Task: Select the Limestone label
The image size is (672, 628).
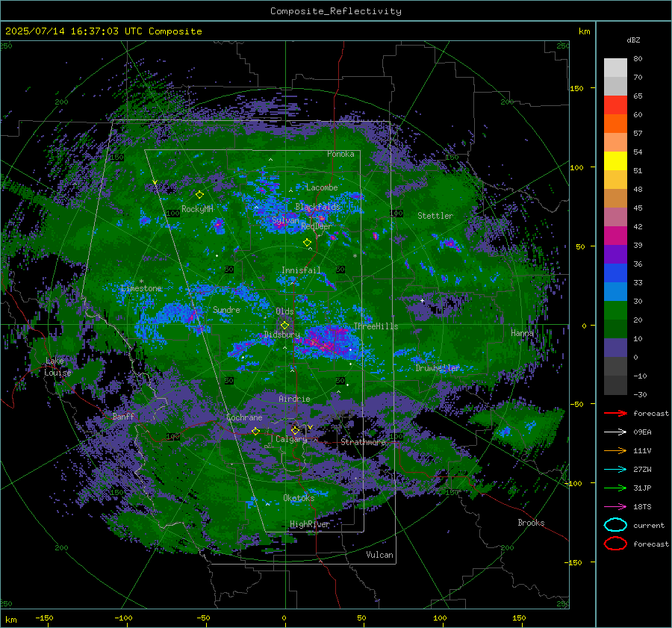Action: pos(141,288)
